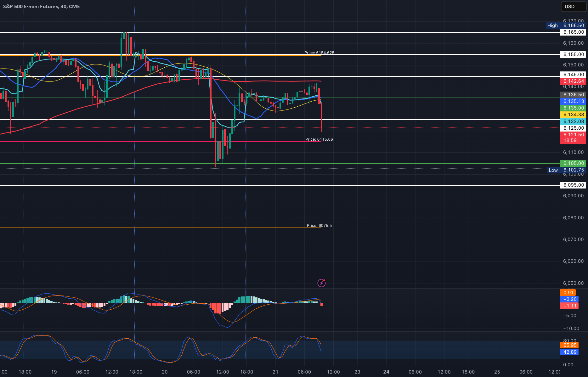The height and width of the screenshot is (377, 588).
Task: Select the green 6,105.00 level label
Action: [574, 163]
